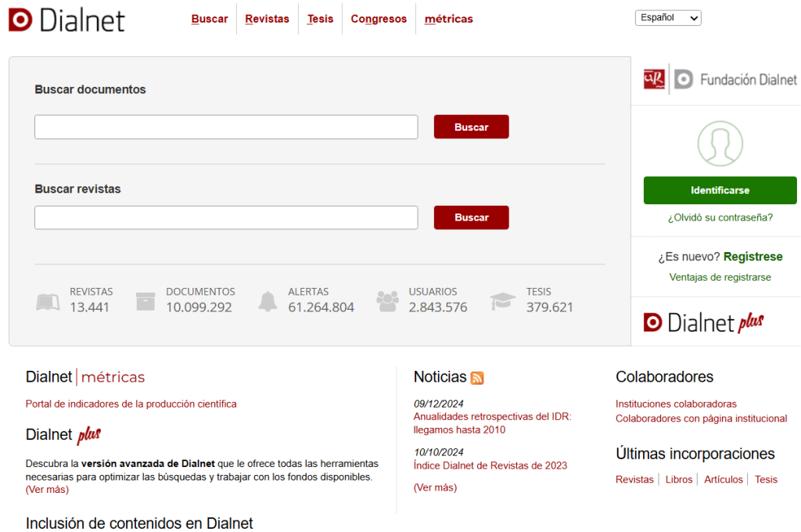Open the Buscar menu item
Screen dimensions: 801x532
[x=210, y=19]
